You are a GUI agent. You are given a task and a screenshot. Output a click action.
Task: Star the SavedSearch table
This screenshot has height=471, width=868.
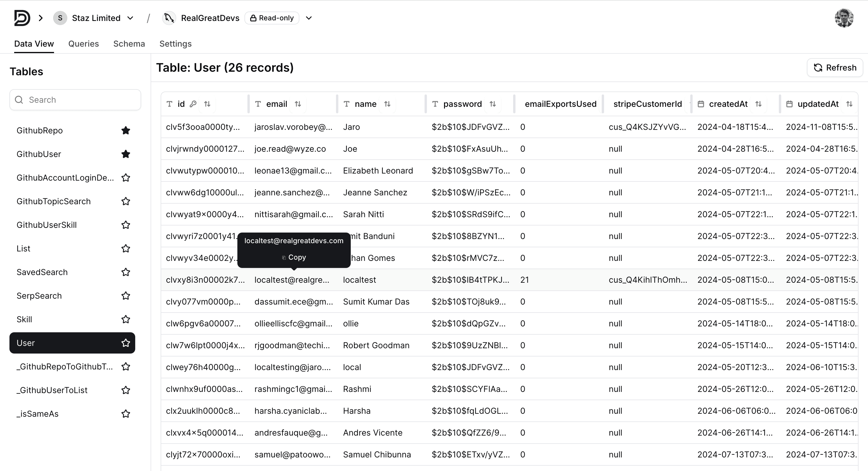(x=126, y=272)
